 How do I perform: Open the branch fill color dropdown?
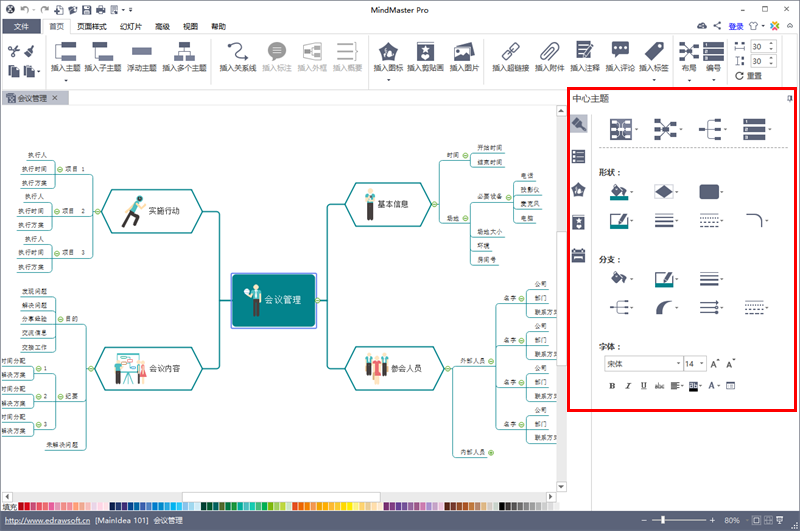click(x=632, y=279)
